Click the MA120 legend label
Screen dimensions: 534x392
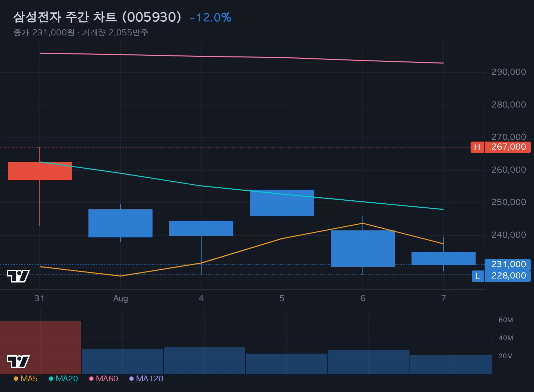[150, 379]
